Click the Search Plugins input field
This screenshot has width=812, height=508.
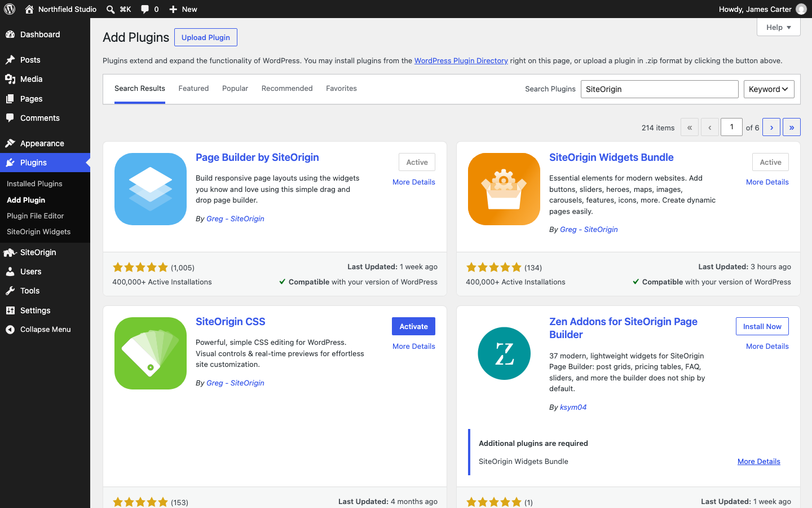[x=660, y=89]
